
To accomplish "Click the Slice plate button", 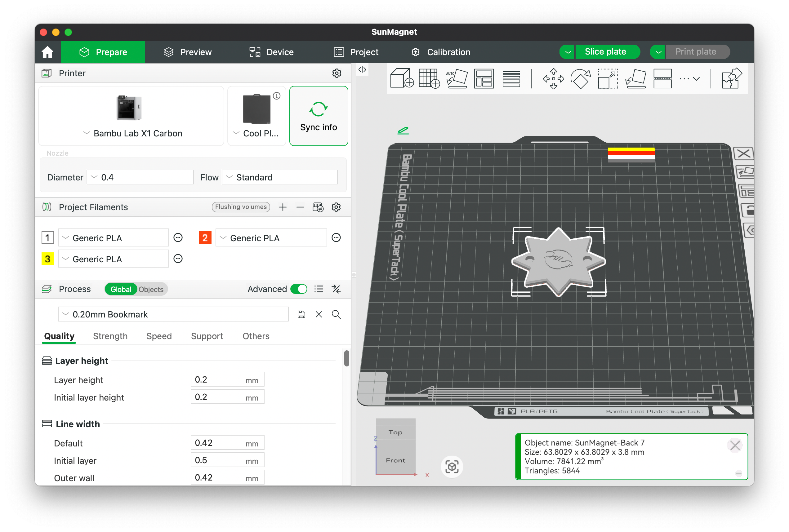I will coord(608,52).
